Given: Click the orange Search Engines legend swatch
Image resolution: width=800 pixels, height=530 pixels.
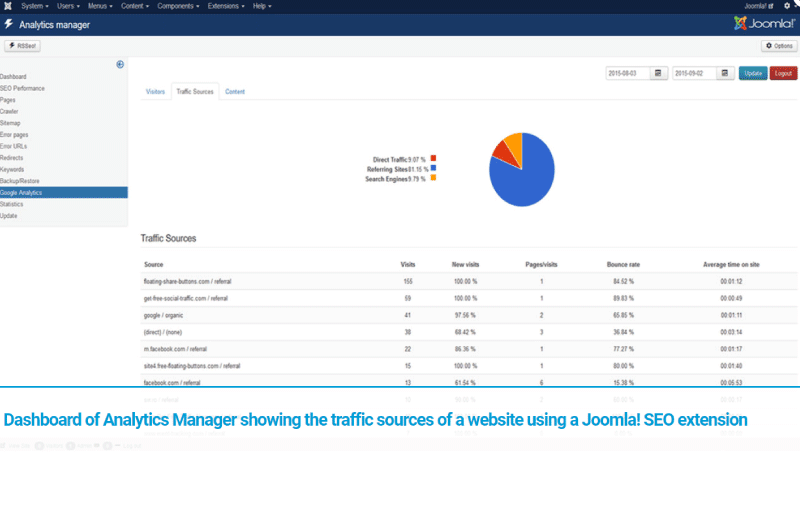Looking at the screenshot, I should pos(433,178).
